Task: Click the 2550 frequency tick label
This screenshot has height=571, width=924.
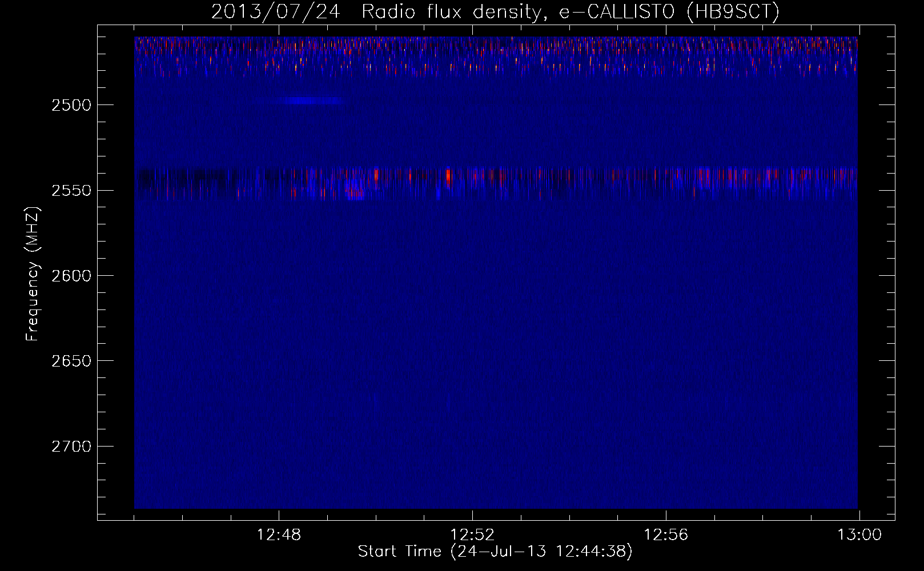Action: coord(71,191)
